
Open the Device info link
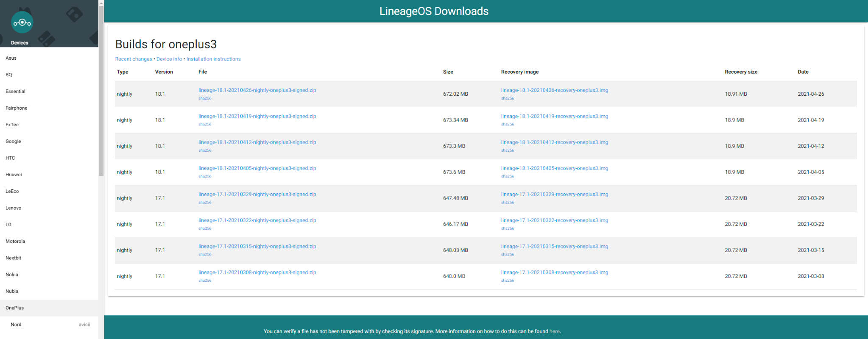click(169, 59)
